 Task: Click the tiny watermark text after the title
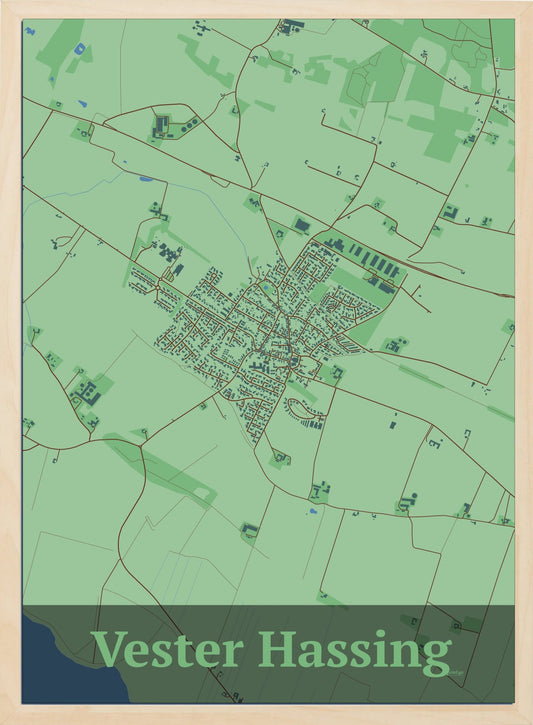pos(456,672)
